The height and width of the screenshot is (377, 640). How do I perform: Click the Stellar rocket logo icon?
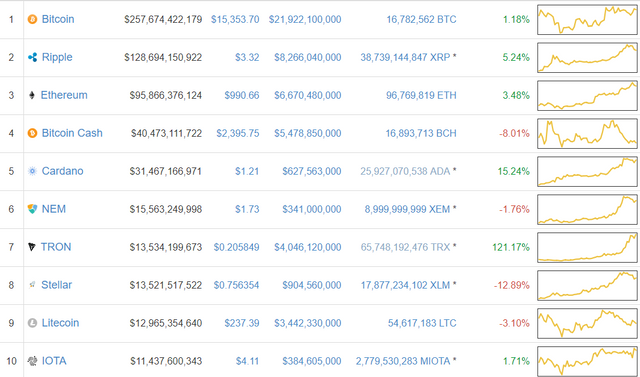coord(32,285)
